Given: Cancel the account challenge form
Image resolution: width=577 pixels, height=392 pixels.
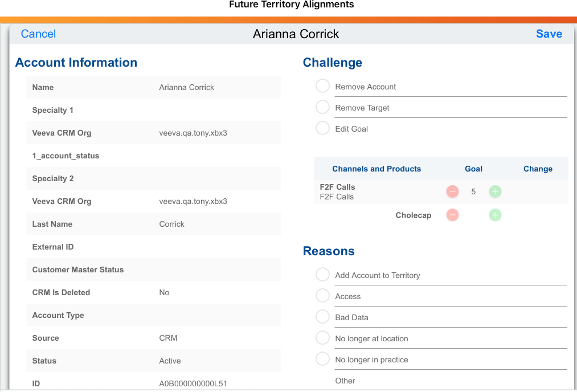Looking at the screenshot, I should tap(38, 34).
